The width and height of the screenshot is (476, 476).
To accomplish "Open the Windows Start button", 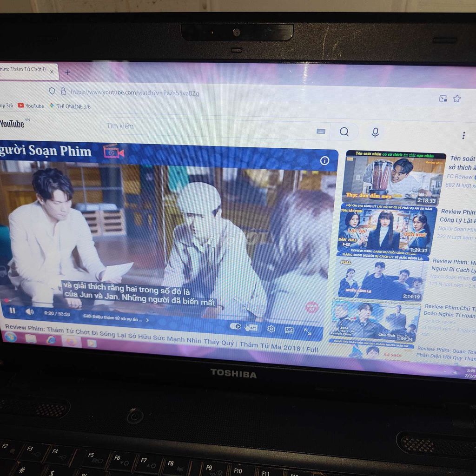I will click(10, 337).
